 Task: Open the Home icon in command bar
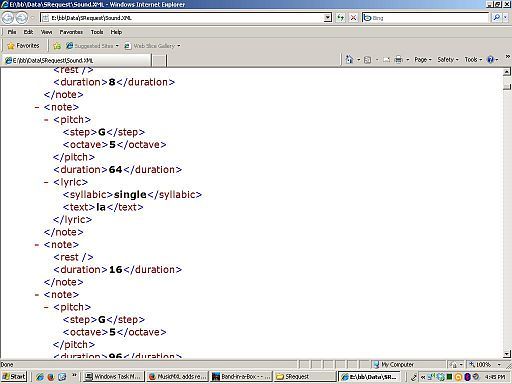click(x=349, y=60)
